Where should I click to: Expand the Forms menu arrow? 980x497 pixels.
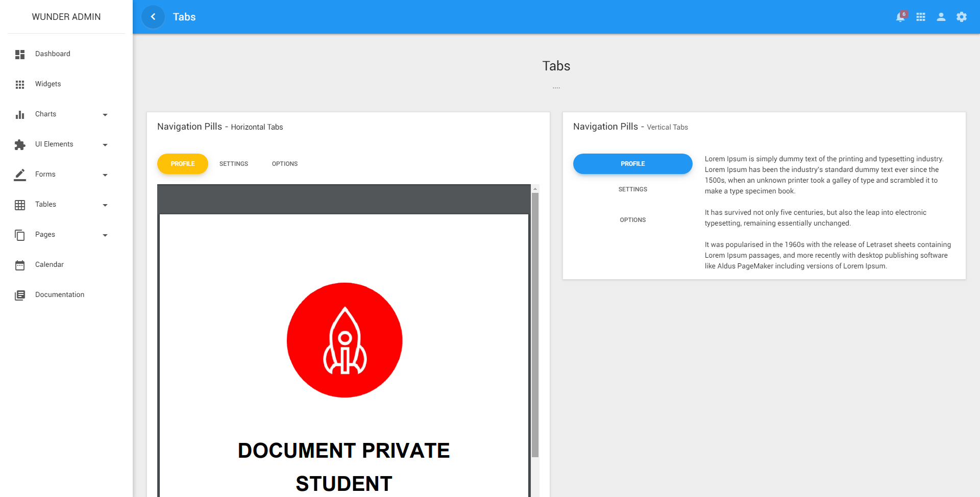point(105,175)
